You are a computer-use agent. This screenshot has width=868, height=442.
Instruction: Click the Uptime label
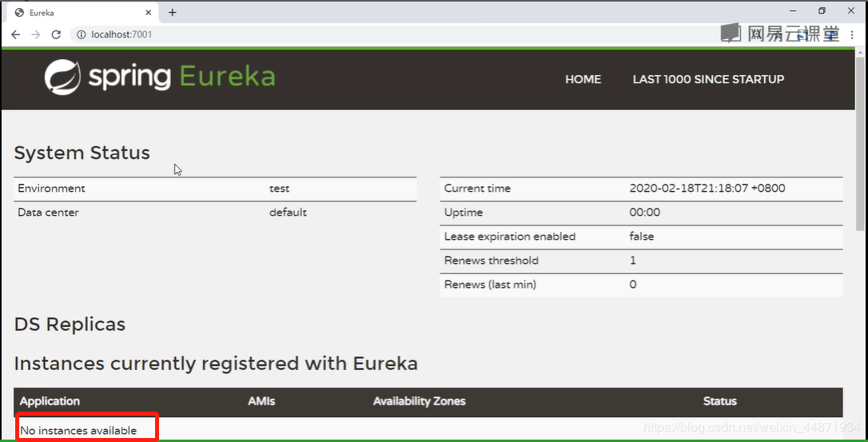coord(464,212)
